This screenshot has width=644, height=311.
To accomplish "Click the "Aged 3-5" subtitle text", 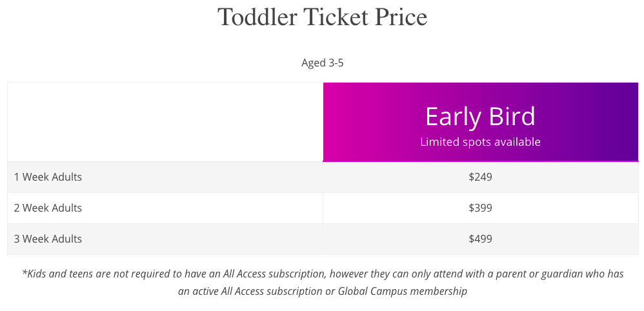I will 322,63.
